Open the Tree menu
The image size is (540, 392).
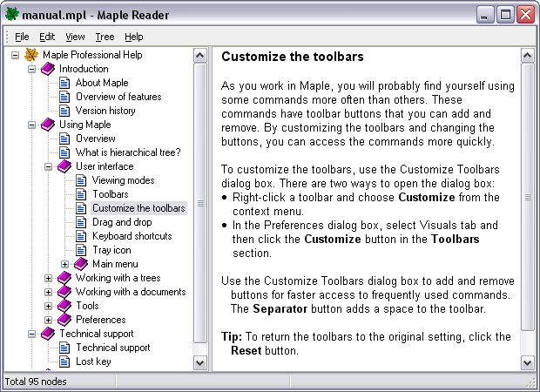(x=105, y=37)
